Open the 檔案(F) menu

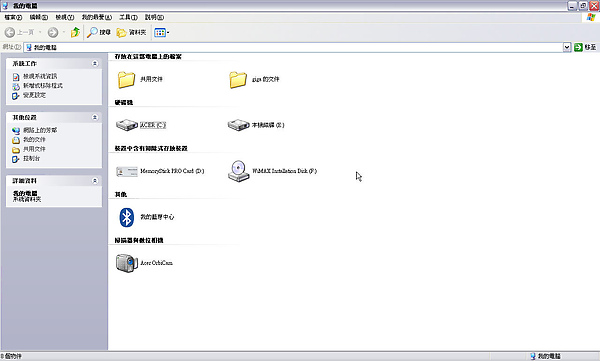13,17
